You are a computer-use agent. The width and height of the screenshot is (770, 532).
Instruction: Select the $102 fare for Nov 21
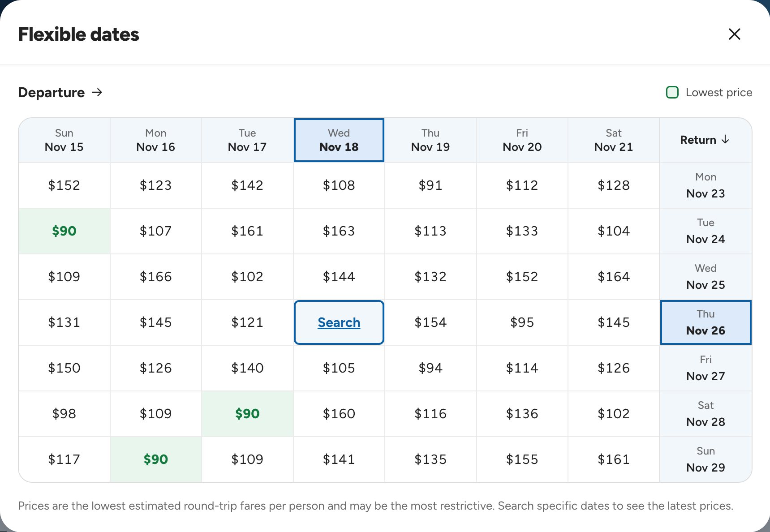pos(614,414)
